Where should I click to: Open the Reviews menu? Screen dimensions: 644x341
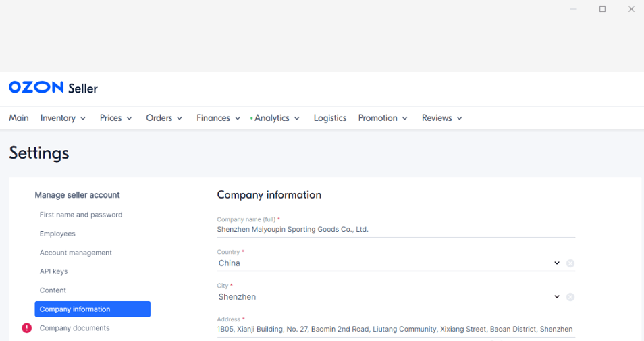pos(441,118)
